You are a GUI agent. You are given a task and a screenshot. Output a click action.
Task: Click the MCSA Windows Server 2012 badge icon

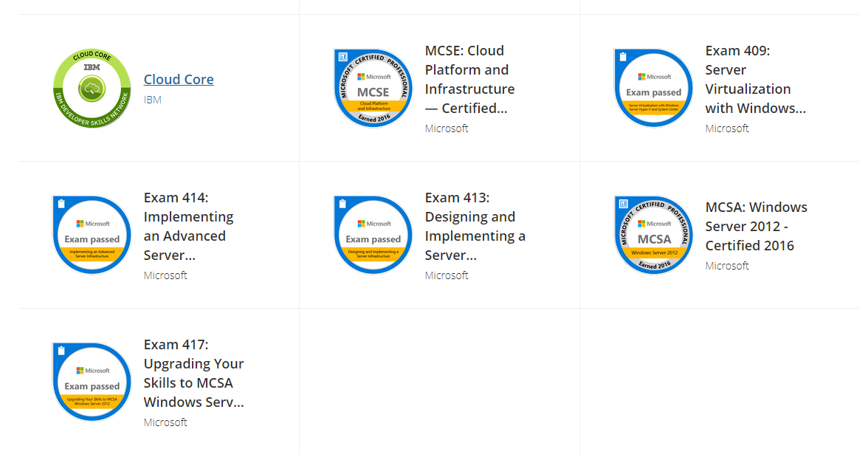(654, 235)
